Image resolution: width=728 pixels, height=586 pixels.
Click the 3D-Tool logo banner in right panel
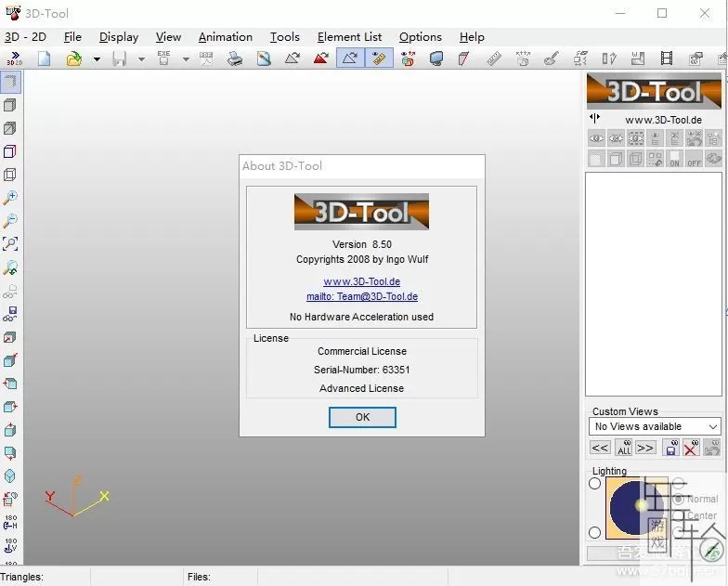point(654,91)
